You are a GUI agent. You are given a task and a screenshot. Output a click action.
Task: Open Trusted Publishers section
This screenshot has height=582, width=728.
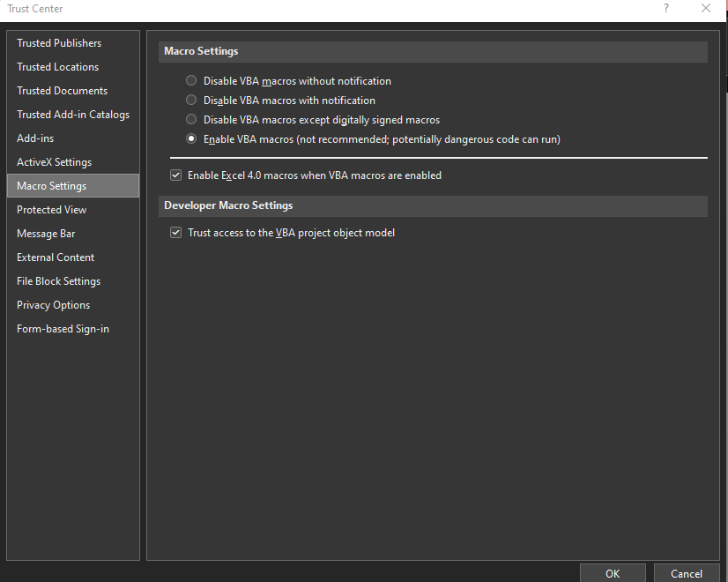pyautogui.click(x=73, y=43)
